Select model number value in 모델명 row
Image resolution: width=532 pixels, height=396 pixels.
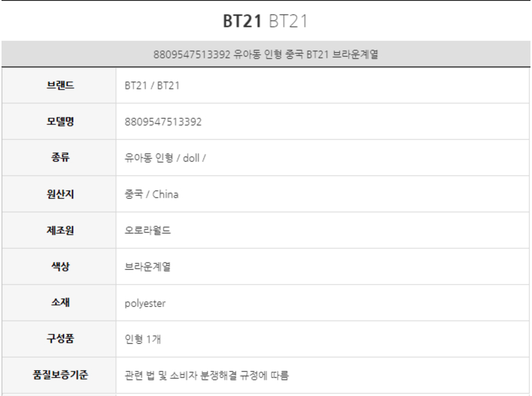(x=163, y=122)
